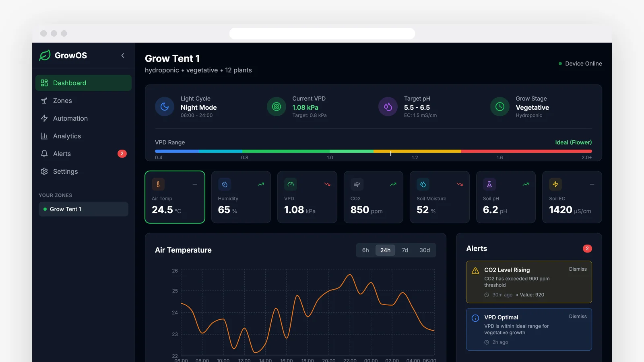
Task: Click the VPD Range color bar marker
Action: click(391, 153)
